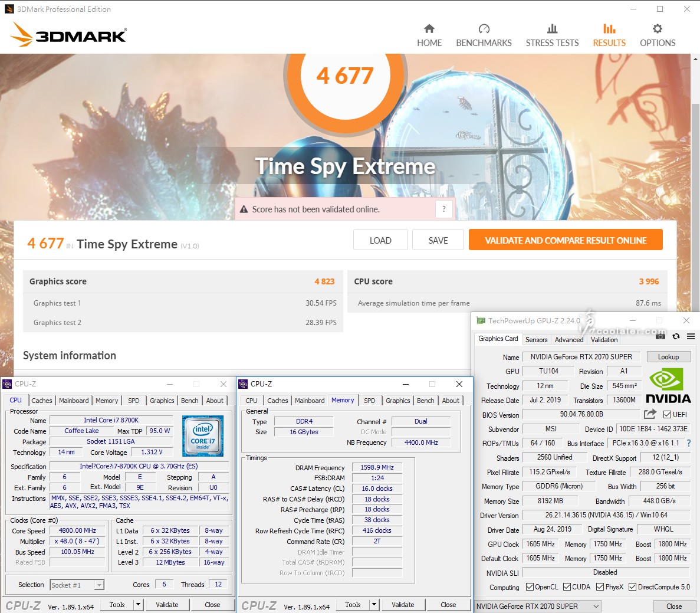The image size is (700, 613).
Task: Expand Tools dropdown arrow in left CPU-Z
Action: point(138,605)
